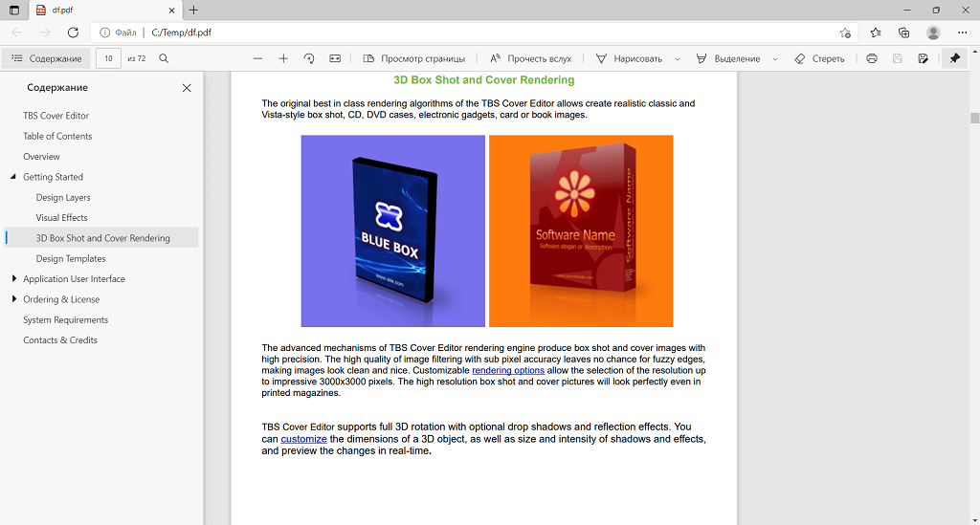Expand Application User Interface section
The height and width of the screenshot is (525, 980).
point(13,278)
